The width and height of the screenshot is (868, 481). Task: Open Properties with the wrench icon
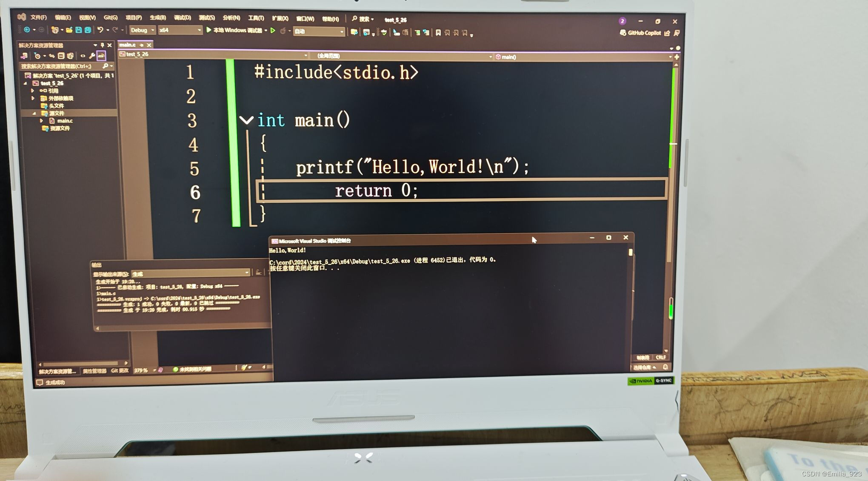click(x=92, y=56)
